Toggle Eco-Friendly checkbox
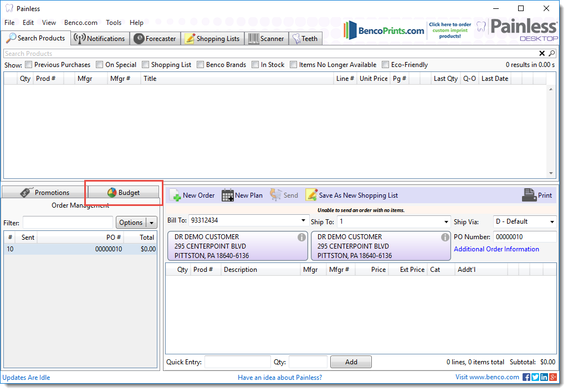 click(x=386, y=64)
